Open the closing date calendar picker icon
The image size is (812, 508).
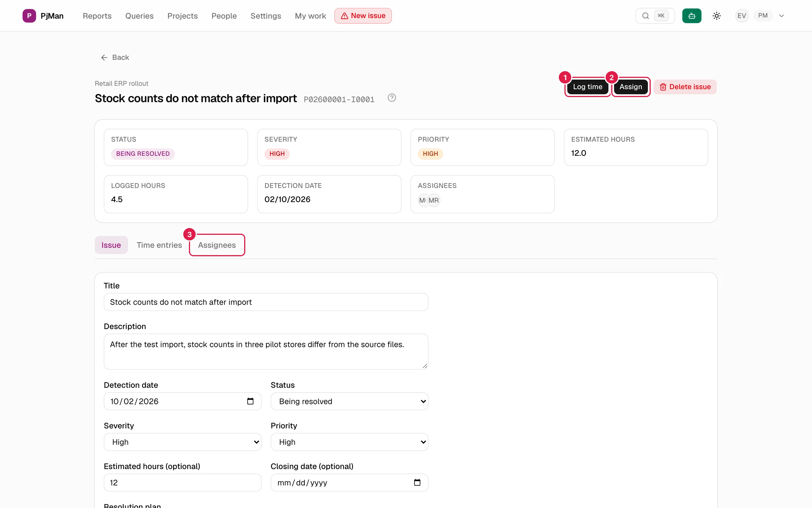point(417,483)
